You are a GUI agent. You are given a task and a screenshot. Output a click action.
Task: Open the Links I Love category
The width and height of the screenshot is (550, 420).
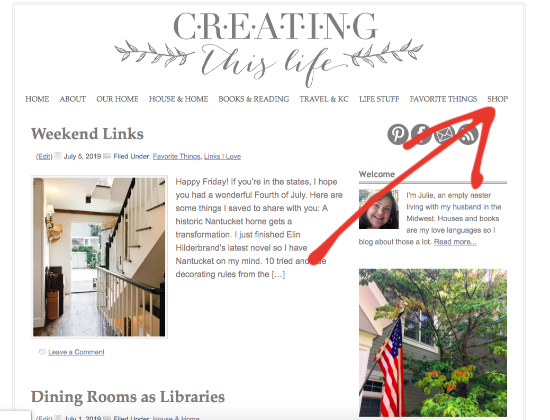[222, 156]
